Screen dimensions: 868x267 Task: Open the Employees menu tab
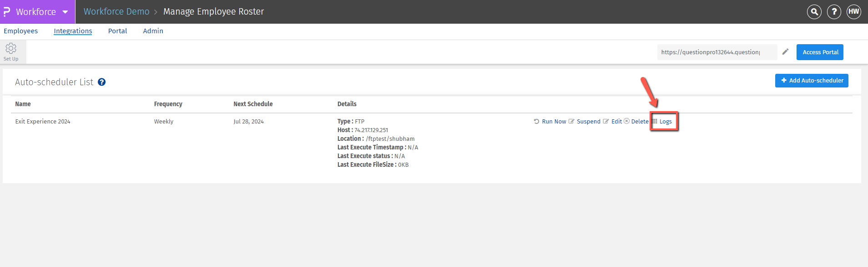20,31
